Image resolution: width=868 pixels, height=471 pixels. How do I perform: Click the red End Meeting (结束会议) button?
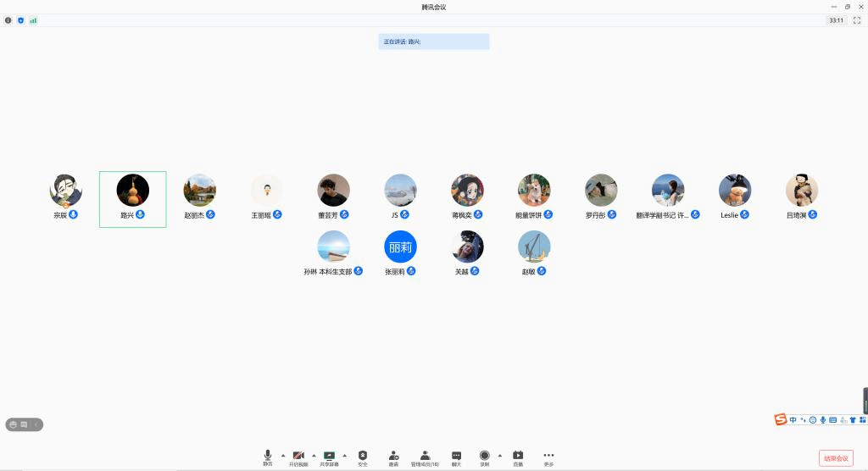[x=836, y=457]
